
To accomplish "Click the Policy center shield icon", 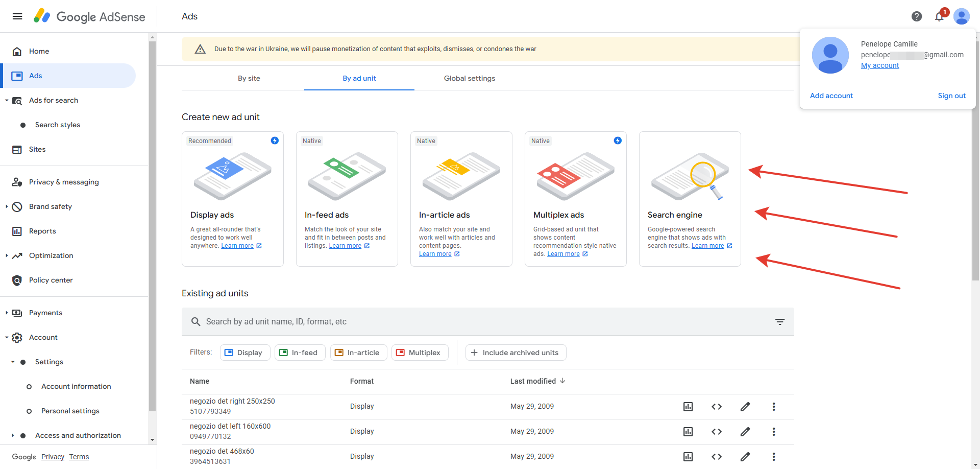I will pos(17,280).
